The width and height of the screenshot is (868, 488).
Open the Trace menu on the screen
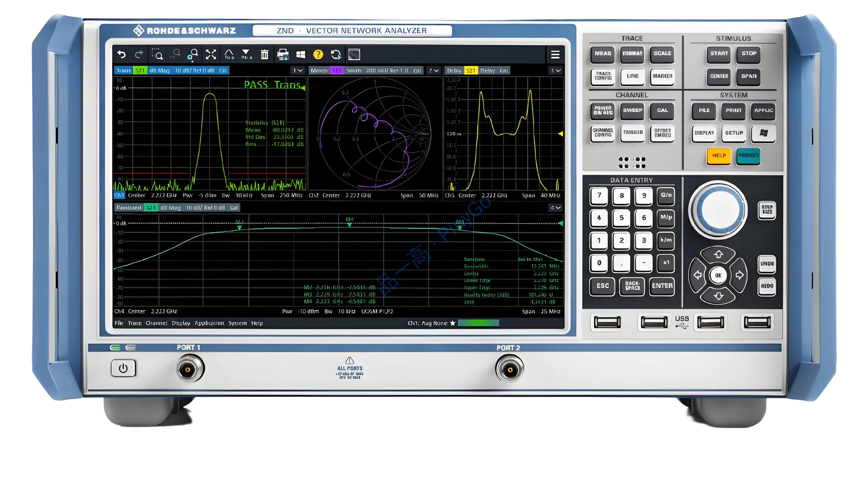[x=135, y=323]
